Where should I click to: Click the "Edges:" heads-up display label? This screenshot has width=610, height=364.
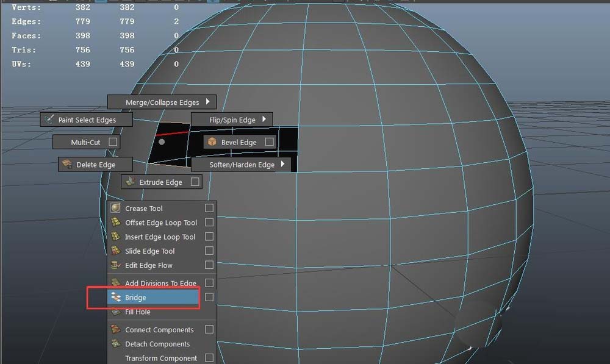(x=26, y=21)
